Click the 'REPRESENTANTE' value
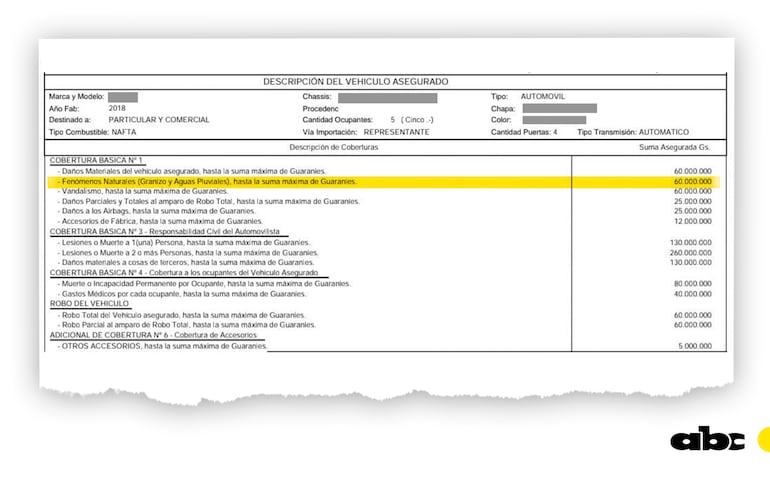The width and height of the screenshot is (770, 487). (x=396, y=132)
